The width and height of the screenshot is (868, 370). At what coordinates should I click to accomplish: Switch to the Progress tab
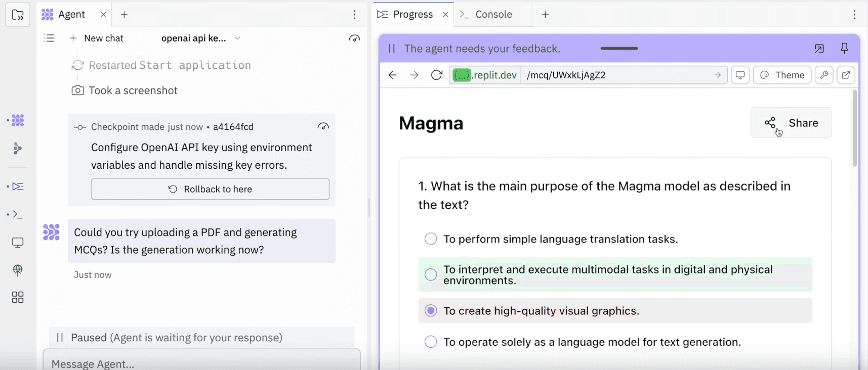click(x=412, y=15)
